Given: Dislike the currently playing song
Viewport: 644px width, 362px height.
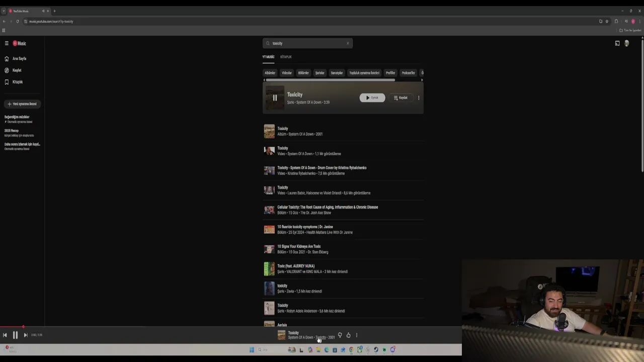Looking at the screenshot, I should coord(340,335).
